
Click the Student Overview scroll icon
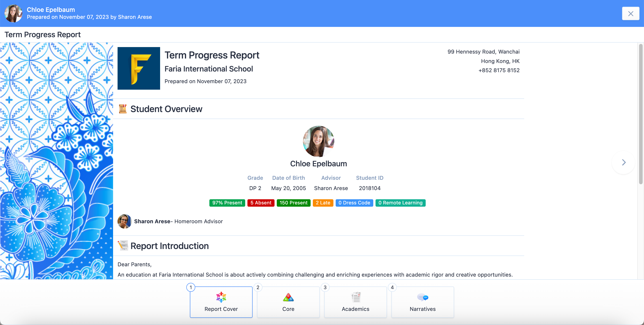click(122, 109)
